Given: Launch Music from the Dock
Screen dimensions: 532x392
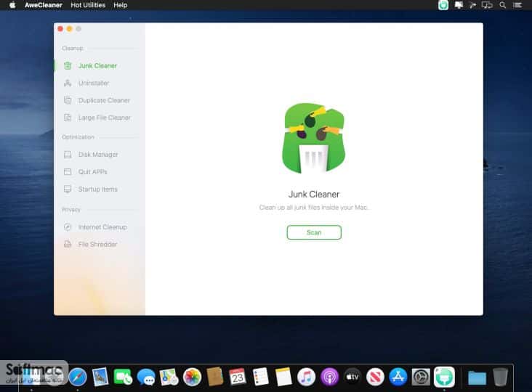Looking at the screenshot, I should click(307, 377).
